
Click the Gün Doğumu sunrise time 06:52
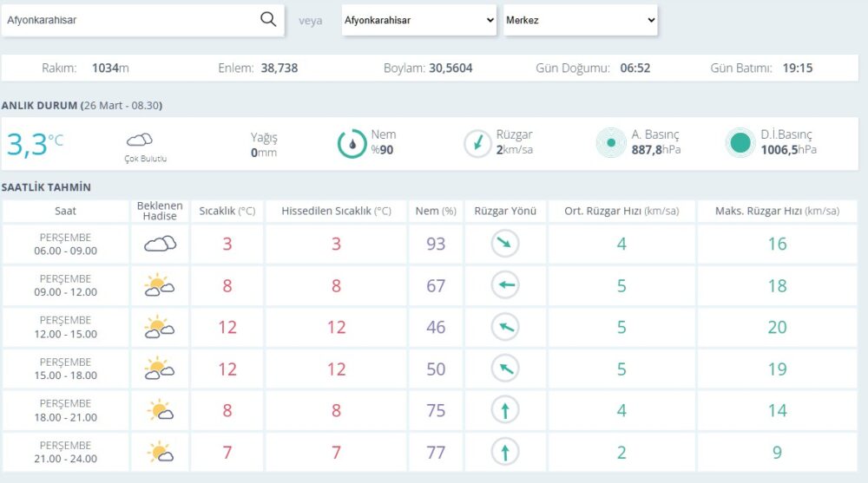coord(635,68)
